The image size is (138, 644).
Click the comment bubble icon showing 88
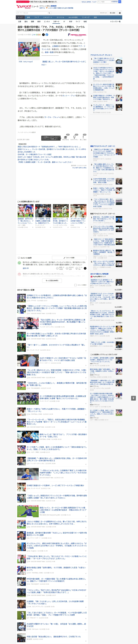(34, 35)
